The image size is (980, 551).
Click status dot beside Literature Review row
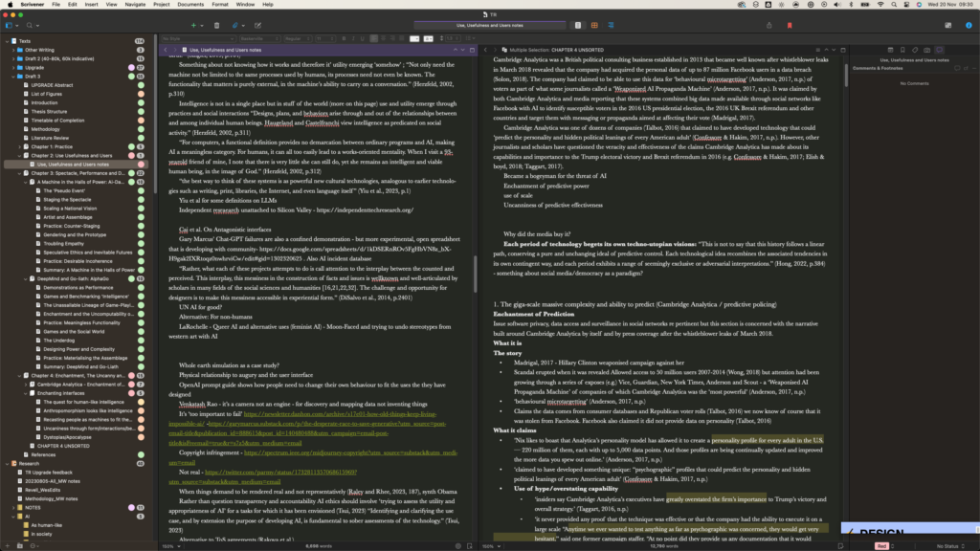pos(141,138)
